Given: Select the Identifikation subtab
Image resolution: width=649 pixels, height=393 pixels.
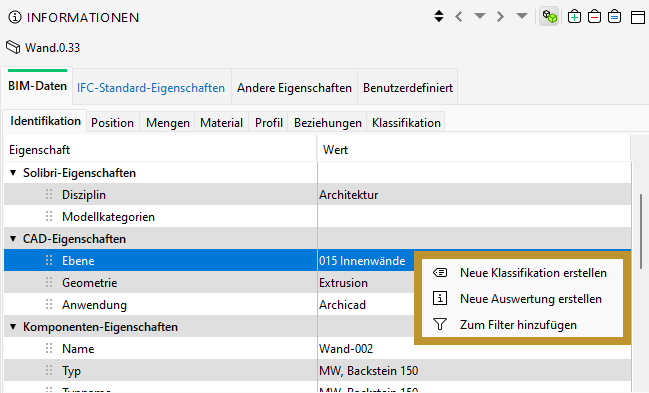Looking at the screenshot, I should 46,121.
